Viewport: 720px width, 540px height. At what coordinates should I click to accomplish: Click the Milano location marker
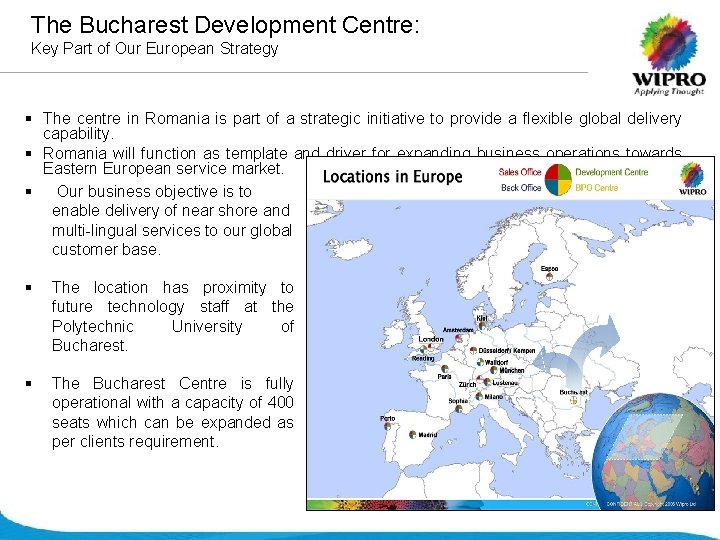click(479, 396)
